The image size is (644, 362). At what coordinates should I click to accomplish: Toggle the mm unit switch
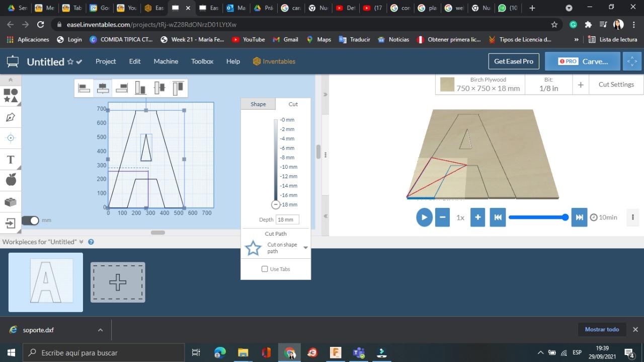tap(30, 221)
